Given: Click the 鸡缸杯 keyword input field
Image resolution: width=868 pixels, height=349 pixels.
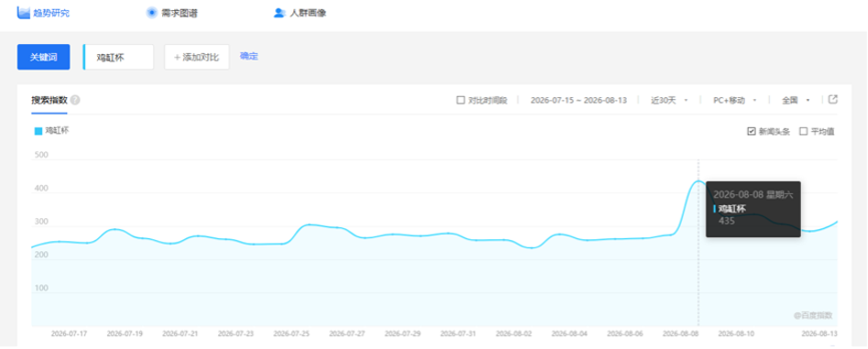Looking at the screenshot, I should tap(118, 57).
